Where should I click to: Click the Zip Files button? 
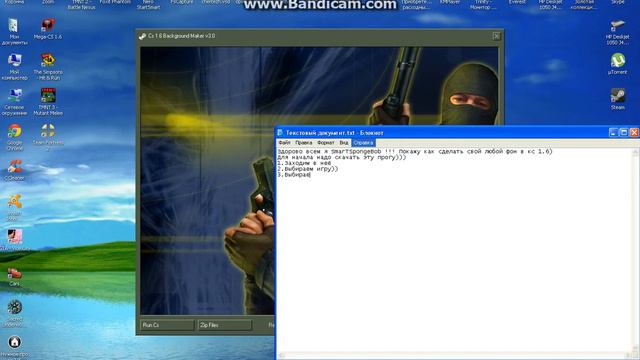(x=224, y=325)
